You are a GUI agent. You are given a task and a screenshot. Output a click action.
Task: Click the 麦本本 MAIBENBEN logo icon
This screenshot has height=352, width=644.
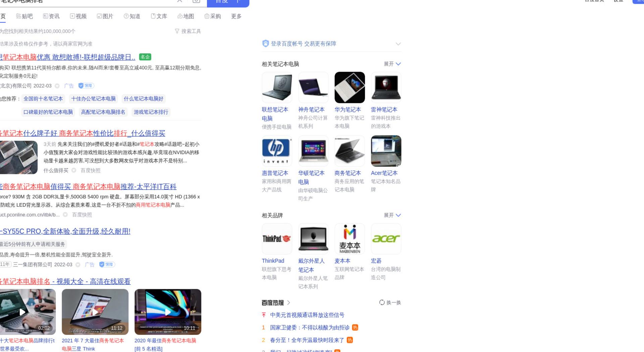(350, 239)
